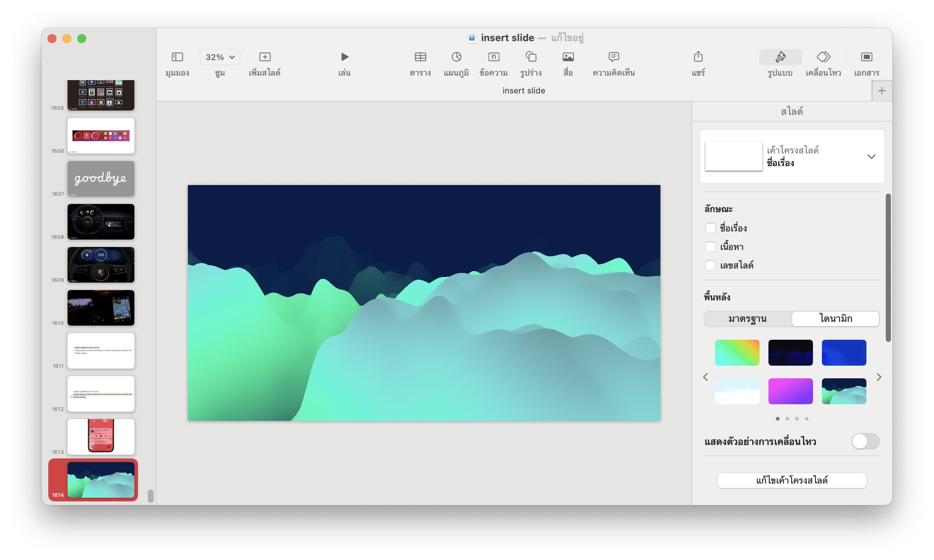The image size is (934, 560).
Task: Switch to มาตรฐาน background tab
Action: coord(747,319)
